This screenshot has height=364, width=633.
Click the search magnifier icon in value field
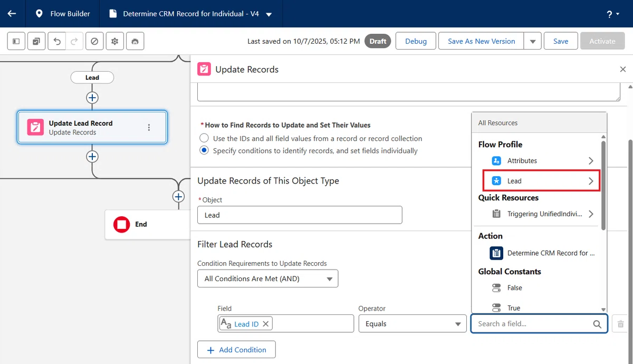[597, 324]
